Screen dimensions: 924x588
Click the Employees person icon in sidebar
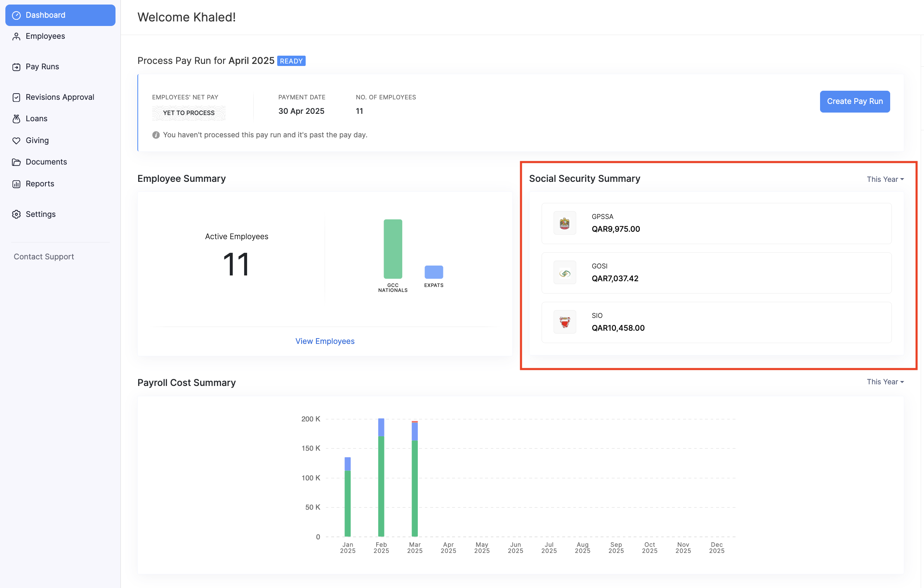pos(16,36)
